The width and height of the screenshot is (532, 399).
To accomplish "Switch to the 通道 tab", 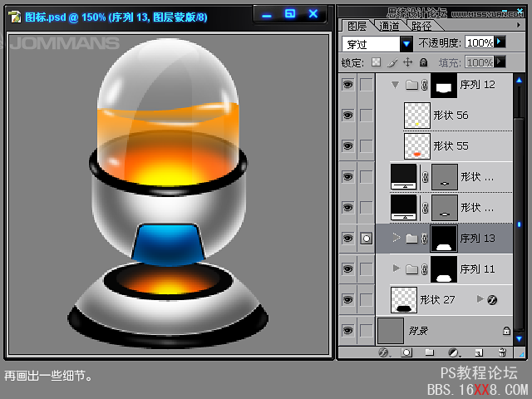I will click(389, 26).
